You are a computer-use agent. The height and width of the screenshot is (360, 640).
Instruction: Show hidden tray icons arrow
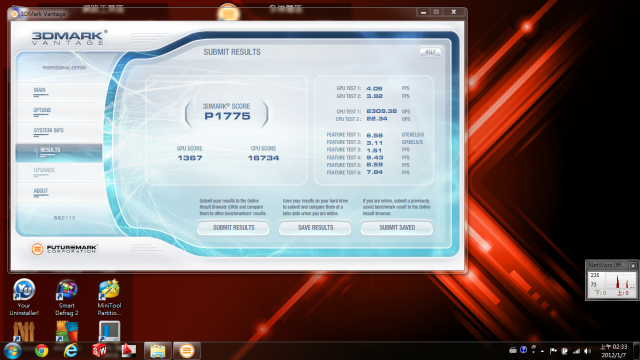click(542, 351)
